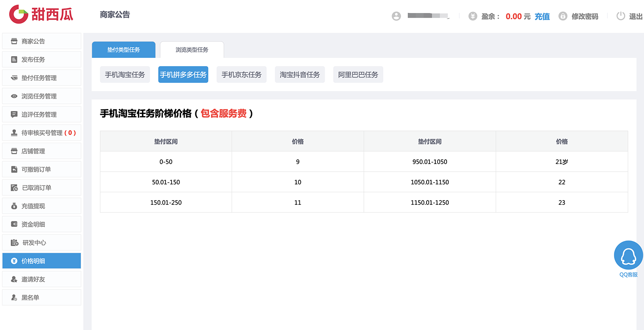
Task: Click the 充值 link in header
Action: pyautogui.click(x=542, y=16)
